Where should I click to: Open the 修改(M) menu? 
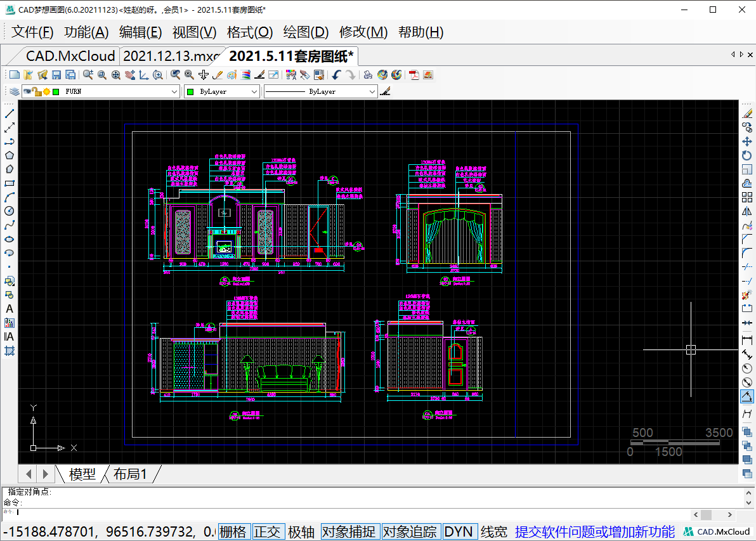click(363, 32)
